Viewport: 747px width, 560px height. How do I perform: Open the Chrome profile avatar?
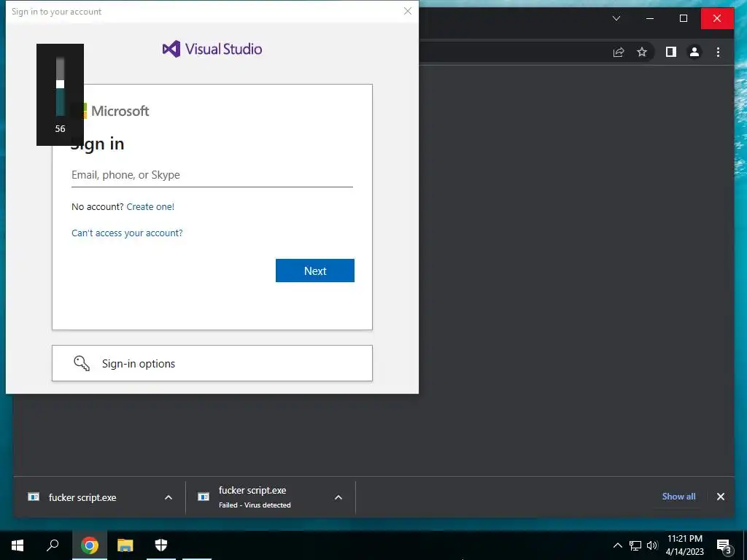click(694, 52)
